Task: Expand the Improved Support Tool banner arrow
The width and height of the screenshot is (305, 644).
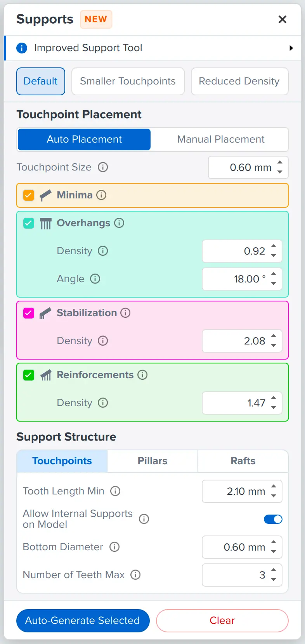Action: tap(291, 48)
